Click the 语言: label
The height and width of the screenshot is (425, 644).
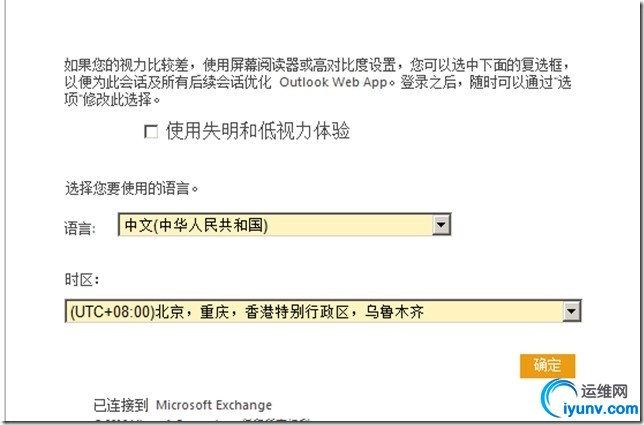[x=80, y=228]
